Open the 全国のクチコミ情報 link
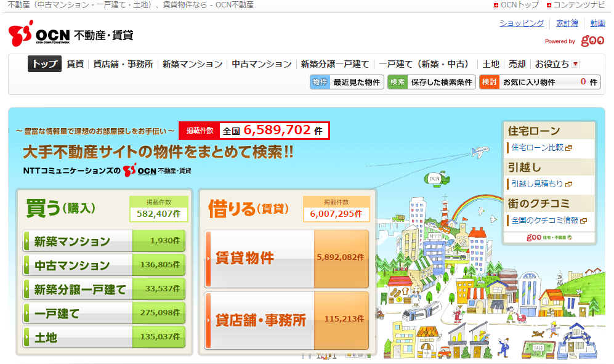 544,220
